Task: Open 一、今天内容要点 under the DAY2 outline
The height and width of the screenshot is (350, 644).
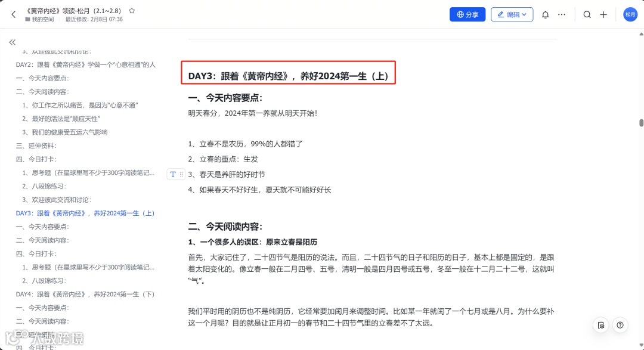Action: click(x=42, y=78)
